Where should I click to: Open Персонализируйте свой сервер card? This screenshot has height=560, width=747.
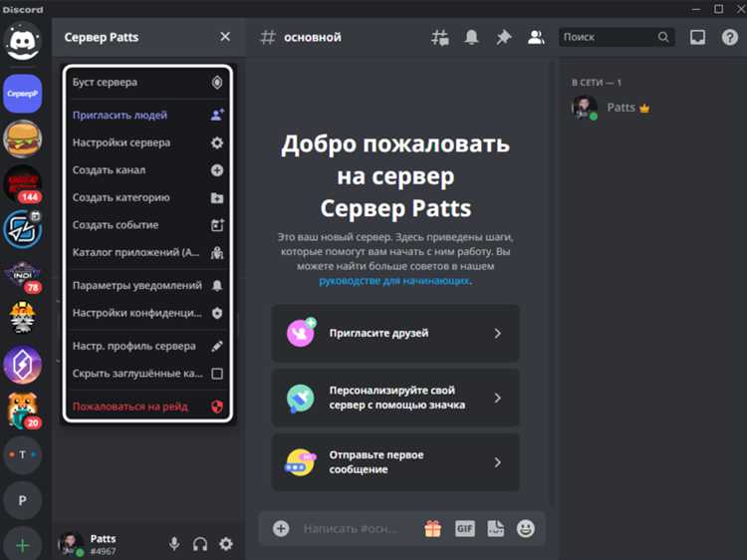pyautogui.click(x=395, y=398)
